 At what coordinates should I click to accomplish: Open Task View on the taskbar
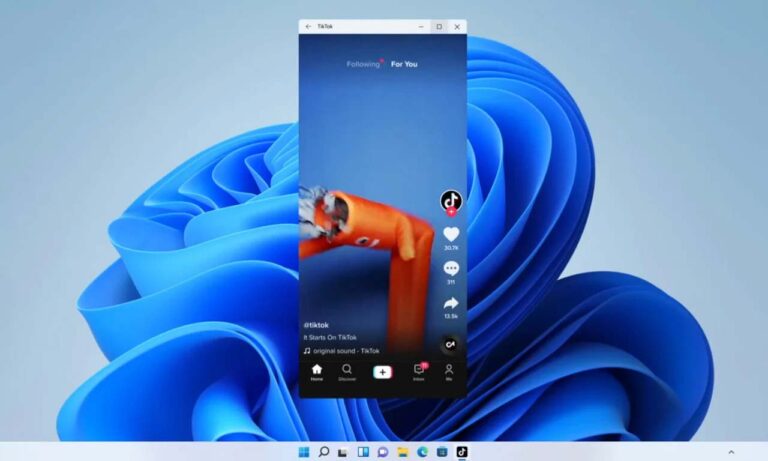343,452
